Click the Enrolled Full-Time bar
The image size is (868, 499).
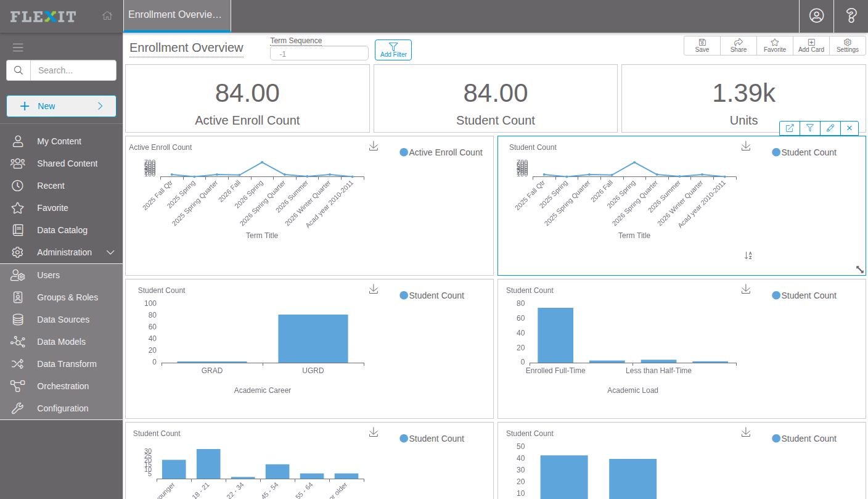[x=555, y=335]
